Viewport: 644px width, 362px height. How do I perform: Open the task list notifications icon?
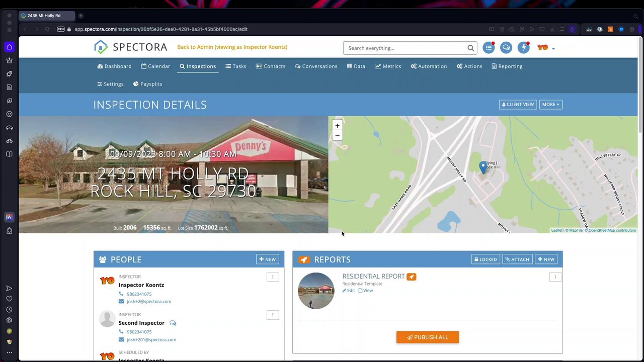[489, 48]
